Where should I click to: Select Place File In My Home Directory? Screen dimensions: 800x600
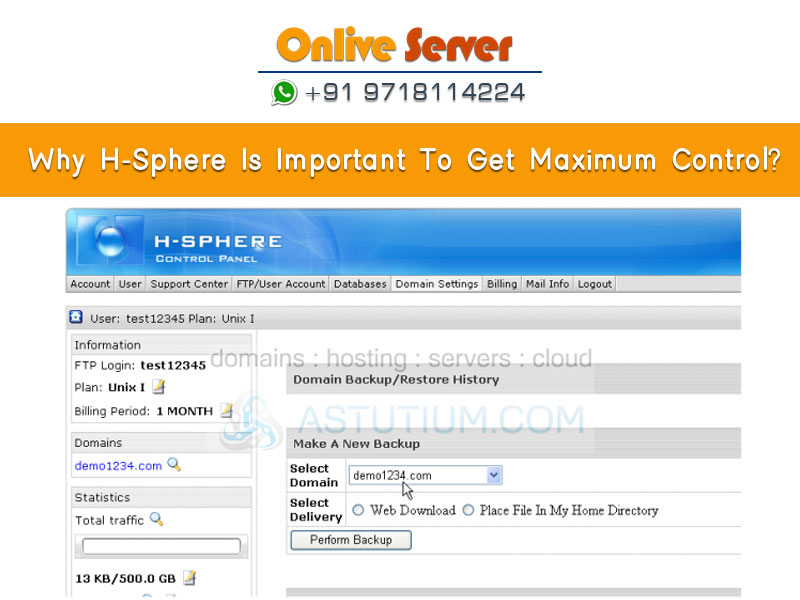pyautogui.click(x=468, y=510)
